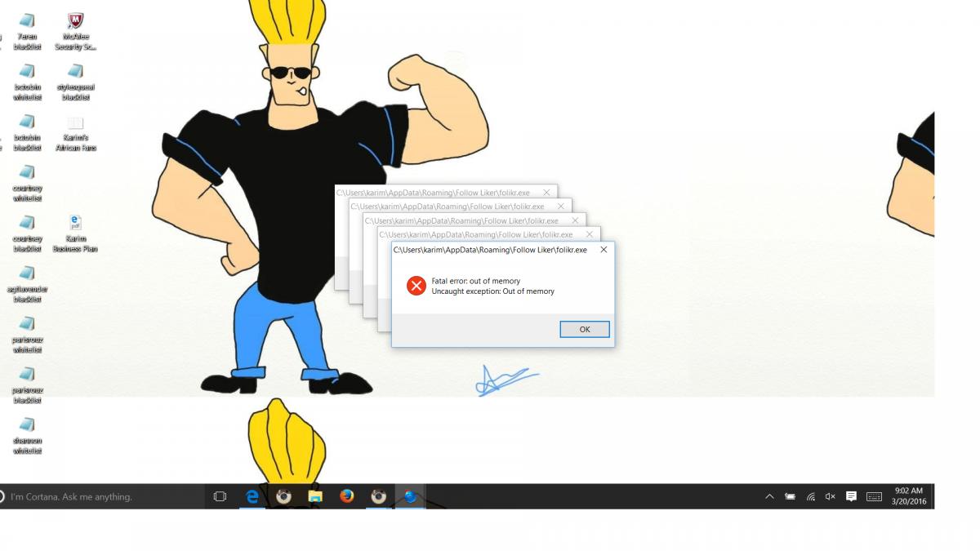Select the bctobin blacklist desktop file
Viewport: 980px width, 551px height.
pyautogui.click(x=27, y=133)
